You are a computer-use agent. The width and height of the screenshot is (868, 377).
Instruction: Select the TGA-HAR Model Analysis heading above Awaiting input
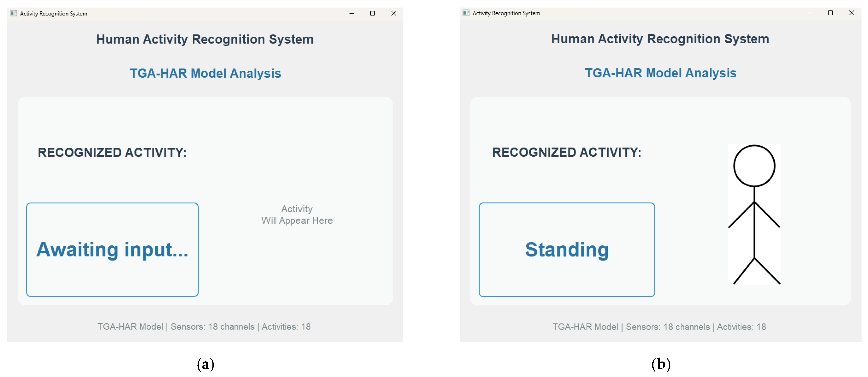click(205, 73)
